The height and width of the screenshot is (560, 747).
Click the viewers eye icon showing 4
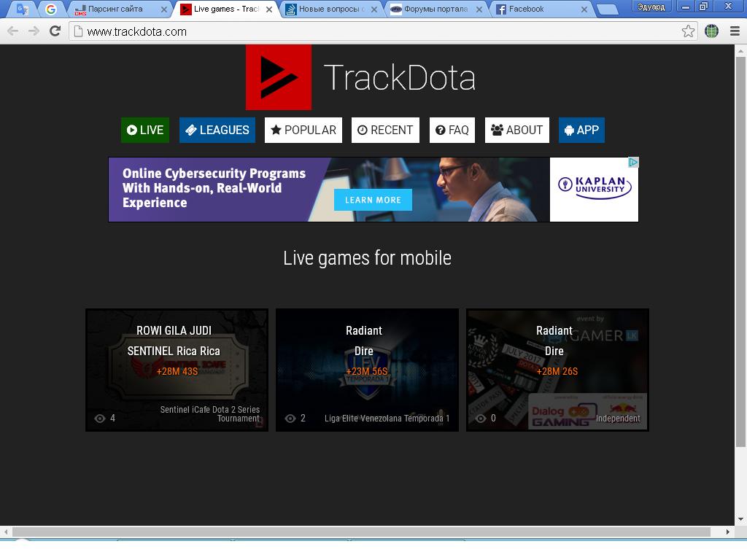coord(99,418)
